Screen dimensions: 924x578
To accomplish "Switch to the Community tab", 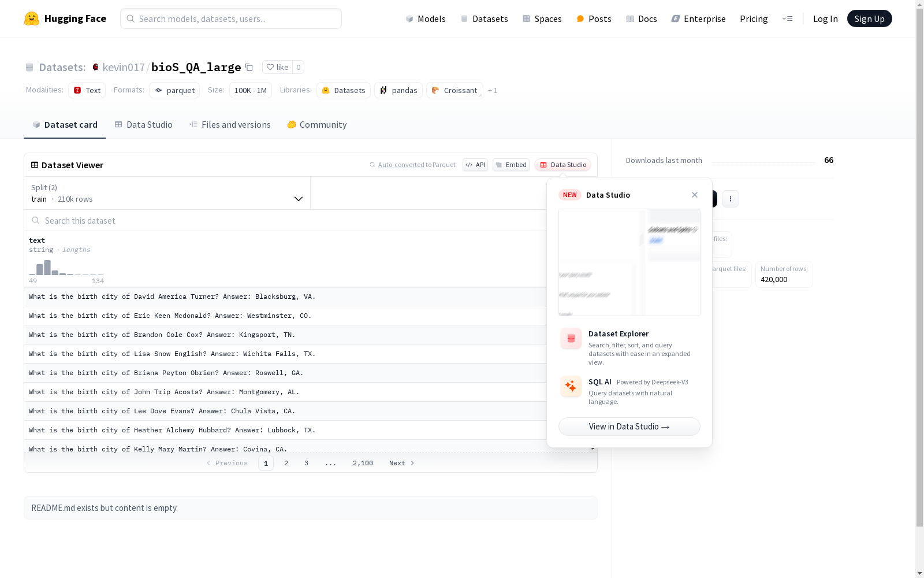I will click(x=317, y=124).
